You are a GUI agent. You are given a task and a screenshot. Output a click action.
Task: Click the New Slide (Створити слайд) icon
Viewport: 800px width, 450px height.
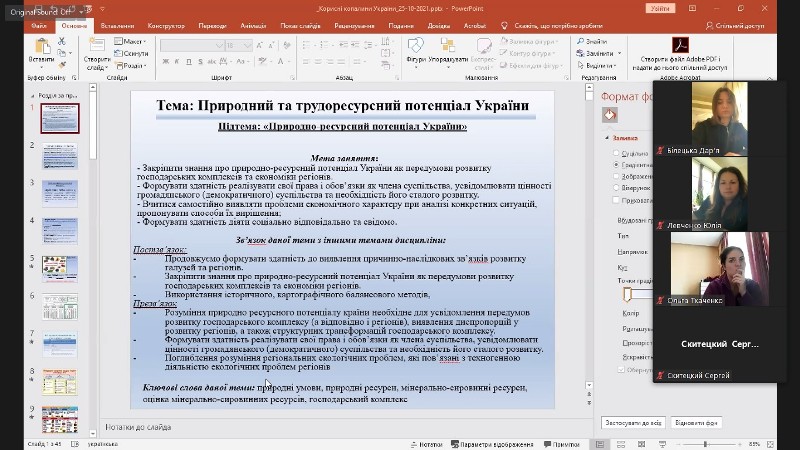click(97, 46)
